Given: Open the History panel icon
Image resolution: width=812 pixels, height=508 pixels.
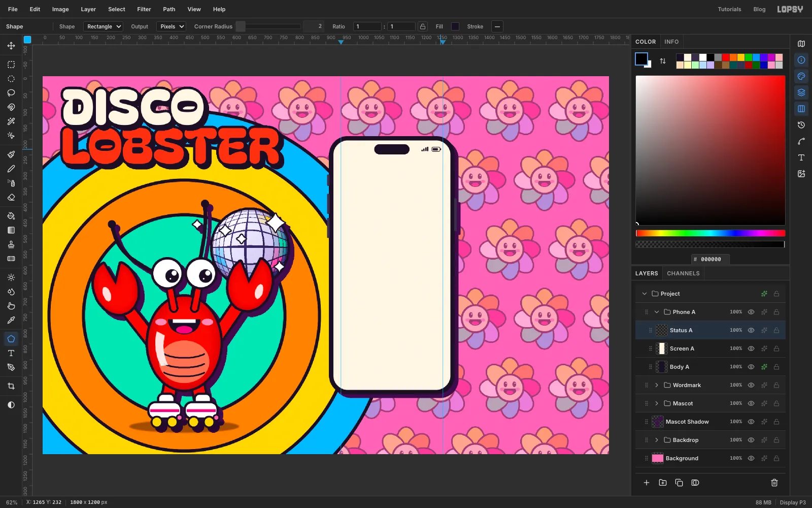Looking at the screenshot, I should 801,125.
